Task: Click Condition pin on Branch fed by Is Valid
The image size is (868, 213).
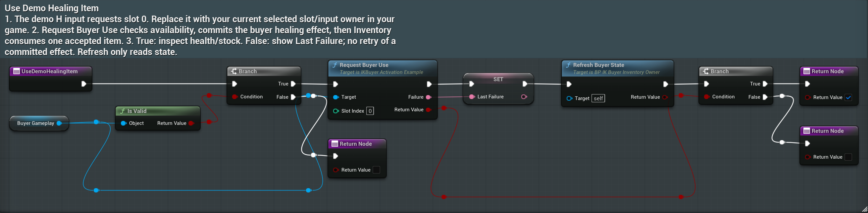Action: (x=235, y=97)
